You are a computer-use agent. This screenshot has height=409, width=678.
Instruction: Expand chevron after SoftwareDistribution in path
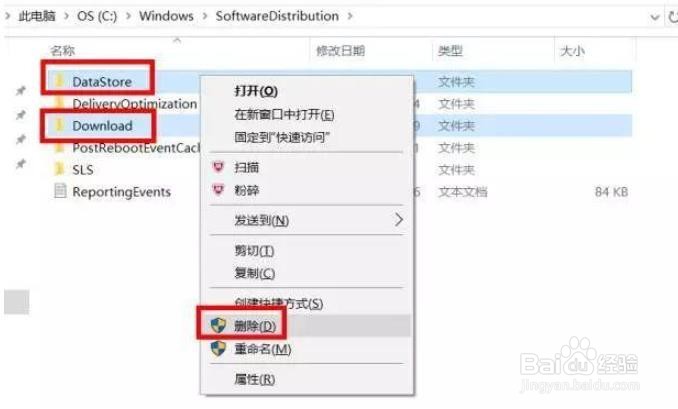(350, 16)
